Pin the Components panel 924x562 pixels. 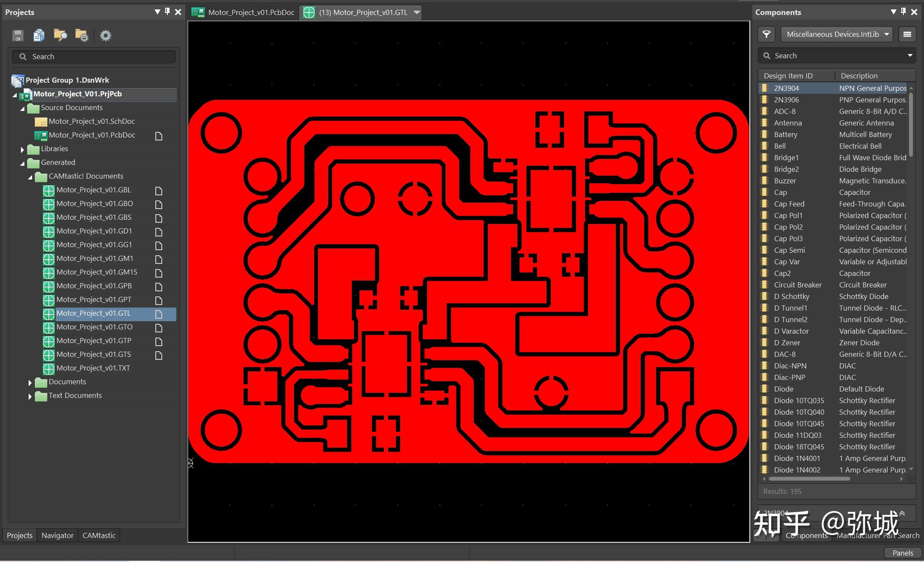pyautogui.click(x=903, y=12)
